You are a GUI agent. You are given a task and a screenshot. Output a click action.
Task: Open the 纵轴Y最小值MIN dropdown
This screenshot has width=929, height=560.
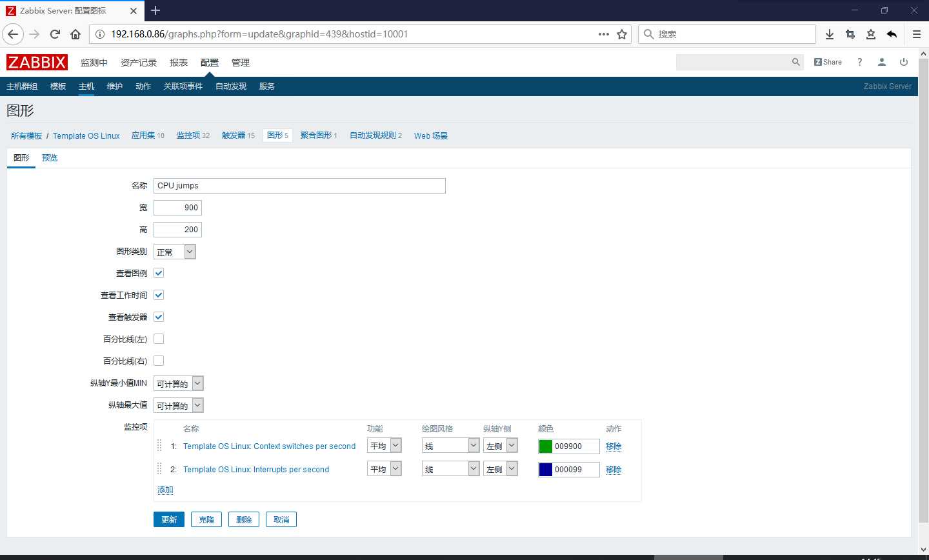[x=178, y=383]
